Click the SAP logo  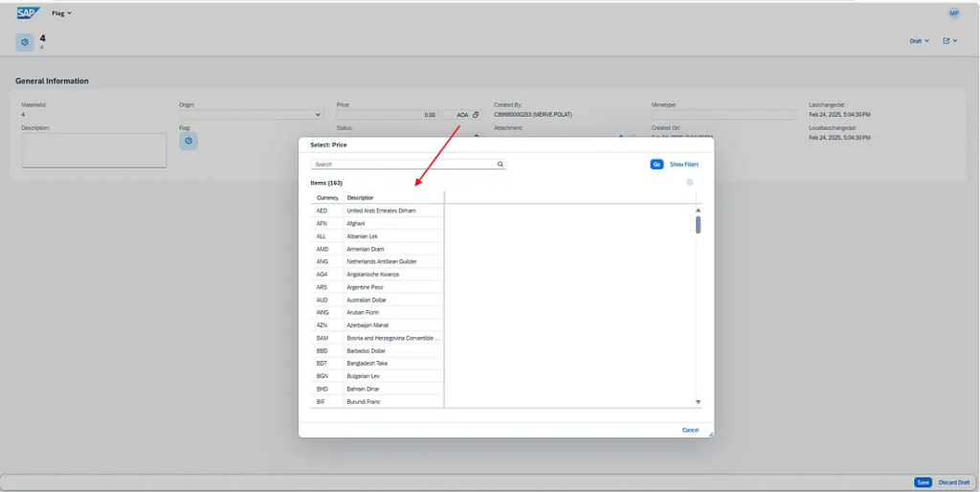point(29,13)
